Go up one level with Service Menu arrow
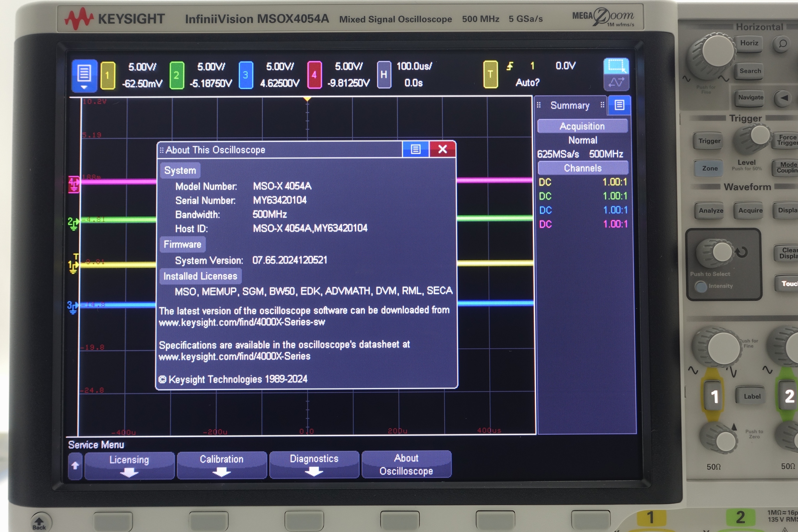 pyautogui.click(x=75, y=466)
